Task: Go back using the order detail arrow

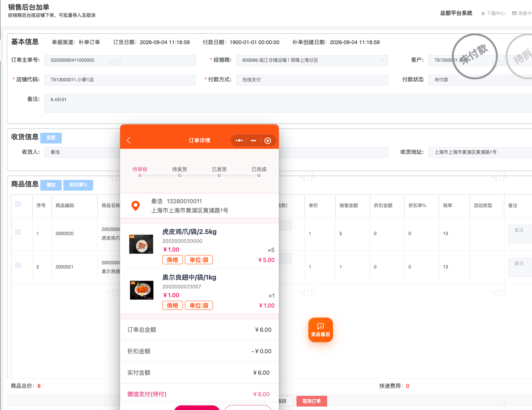Action: point(128,140)
